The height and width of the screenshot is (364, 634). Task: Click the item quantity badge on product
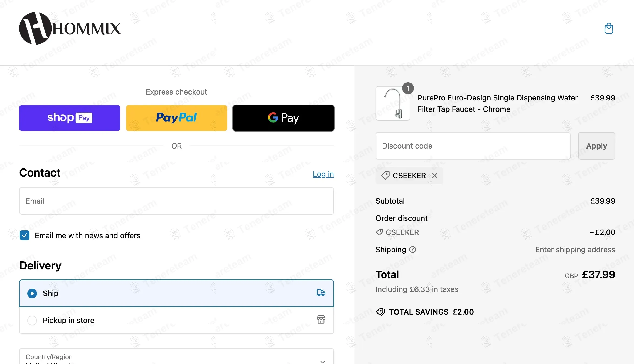coord(408,89)
